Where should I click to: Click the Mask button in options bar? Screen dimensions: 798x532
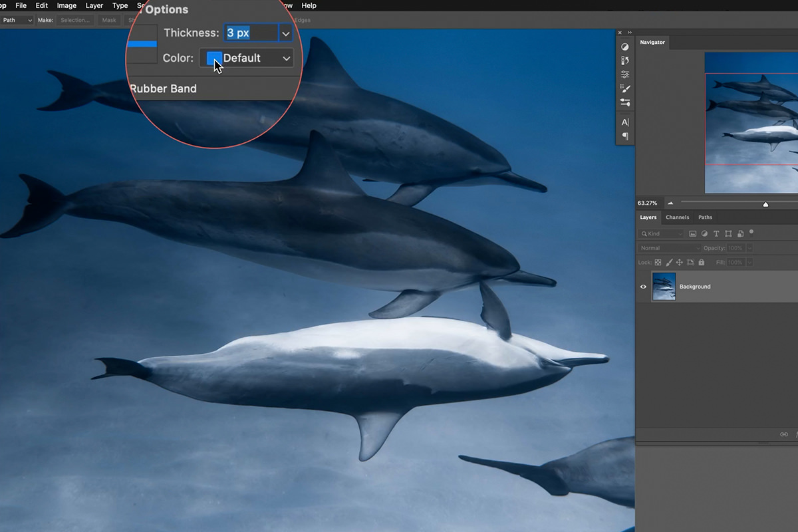(x=109, y=19)
